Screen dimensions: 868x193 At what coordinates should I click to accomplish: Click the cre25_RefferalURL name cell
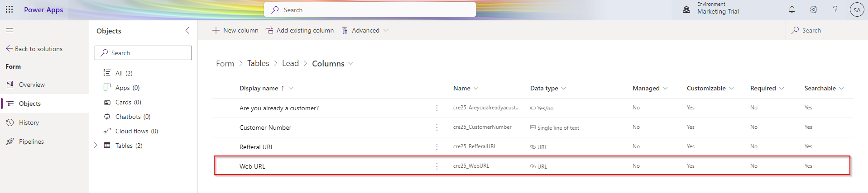tap(475, 146)
